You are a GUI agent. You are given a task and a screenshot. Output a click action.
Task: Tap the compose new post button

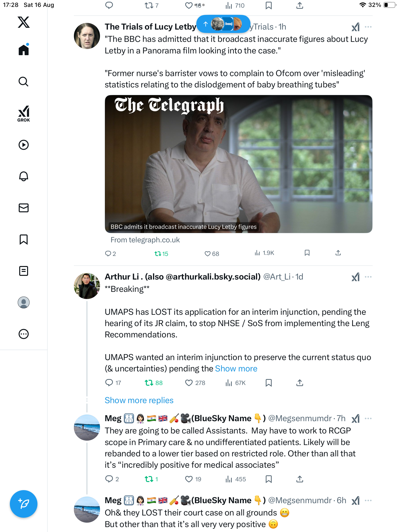tap(24, 504)
